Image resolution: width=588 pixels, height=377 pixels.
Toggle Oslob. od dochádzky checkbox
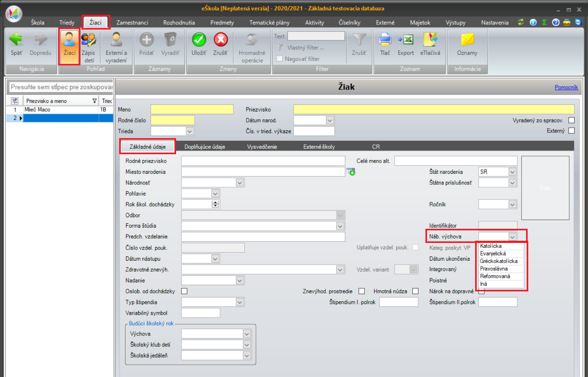184,291
